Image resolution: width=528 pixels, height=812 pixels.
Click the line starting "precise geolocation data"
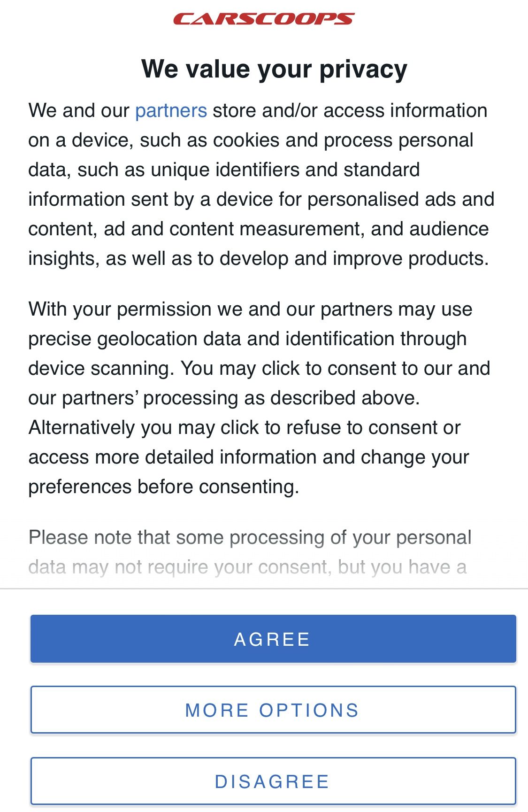247,339
